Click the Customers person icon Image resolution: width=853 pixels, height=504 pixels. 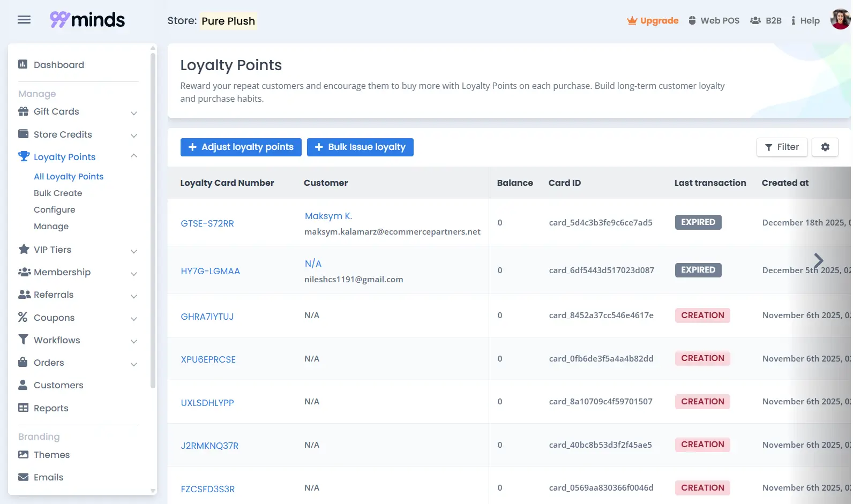(x=23, y=385)
